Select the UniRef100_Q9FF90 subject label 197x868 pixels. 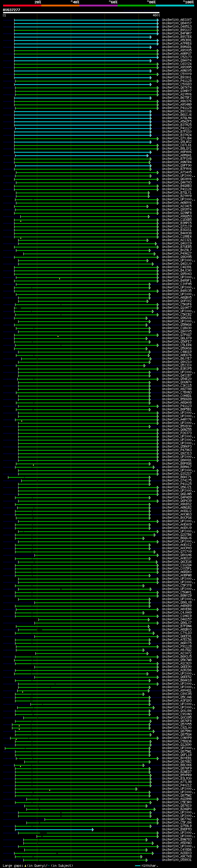176,165
